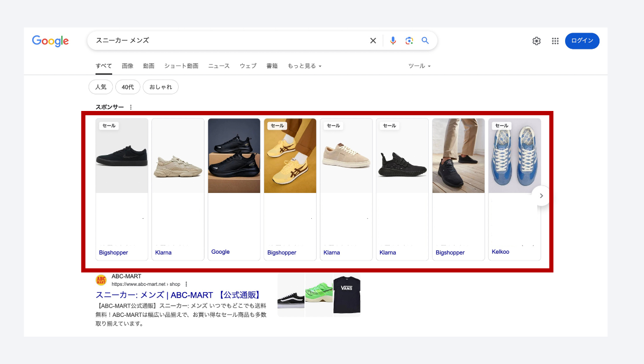
Task: Open the スポンサー three-dot menu
Action: pos(131,107)
